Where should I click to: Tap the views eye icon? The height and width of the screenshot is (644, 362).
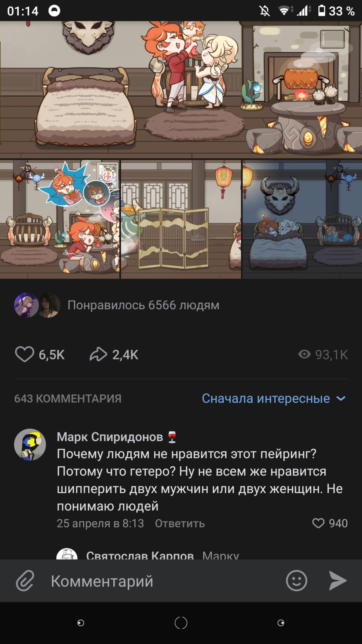[x=304, y=354]
